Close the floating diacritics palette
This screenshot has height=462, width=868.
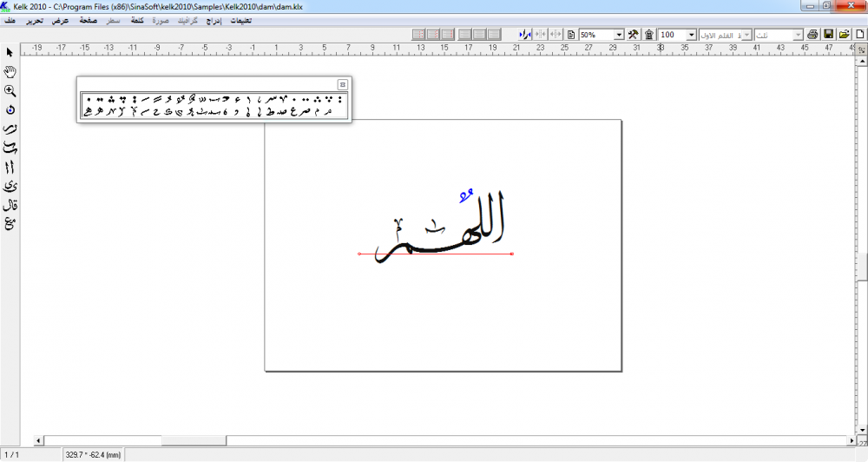point(343,84)
